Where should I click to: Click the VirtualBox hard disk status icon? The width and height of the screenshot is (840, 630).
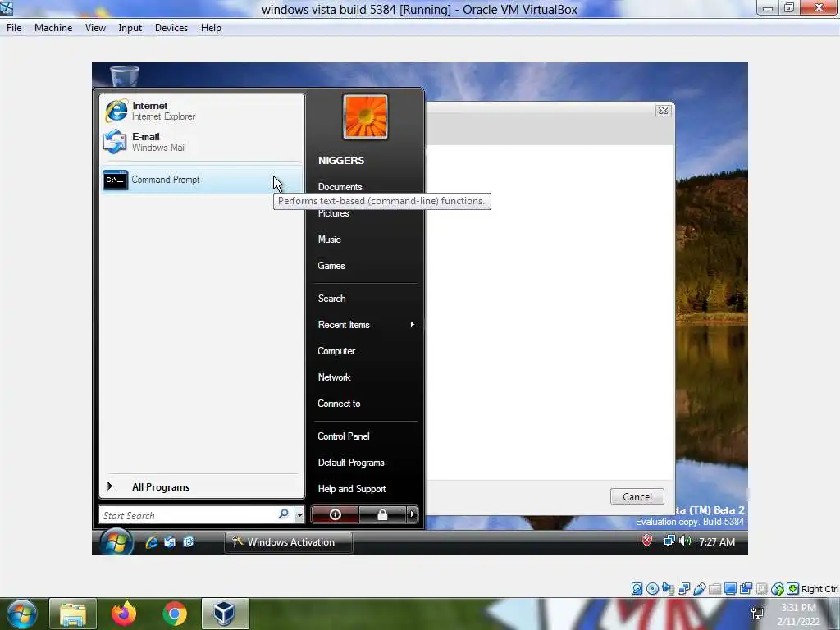click(x=637, y=589)
